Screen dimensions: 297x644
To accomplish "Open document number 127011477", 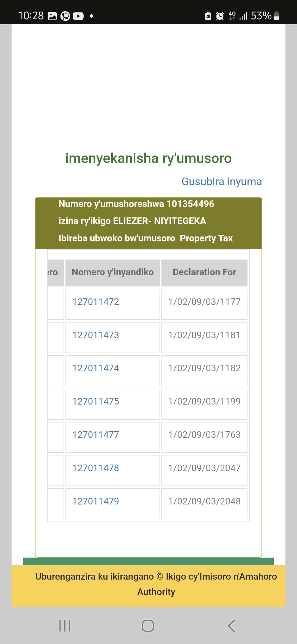I will point(95,435).
